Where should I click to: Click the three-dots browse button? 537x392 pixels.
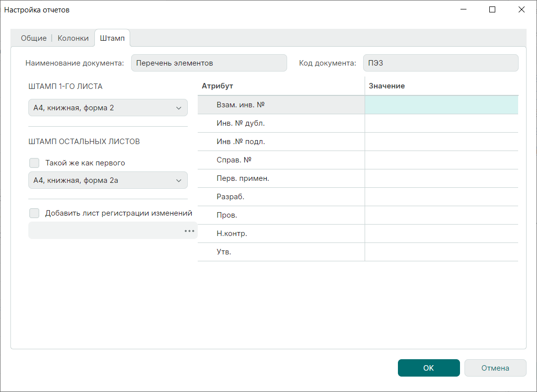pyautogui.click(x=189, y=231)
